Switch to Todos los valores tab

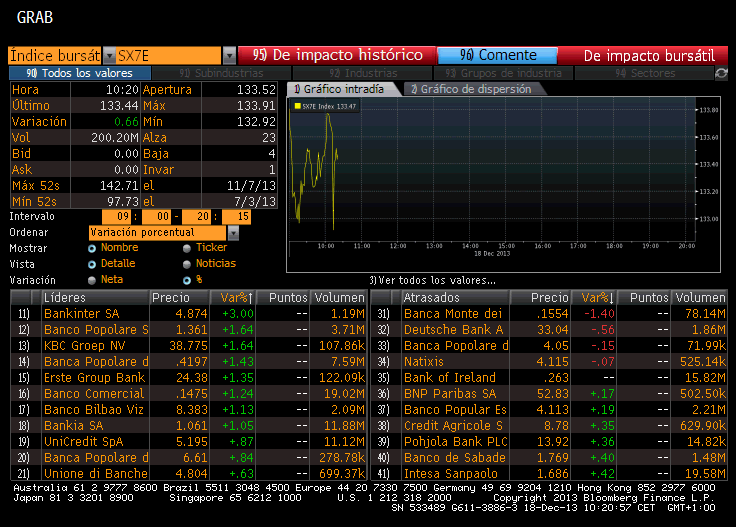coord(80,73)
